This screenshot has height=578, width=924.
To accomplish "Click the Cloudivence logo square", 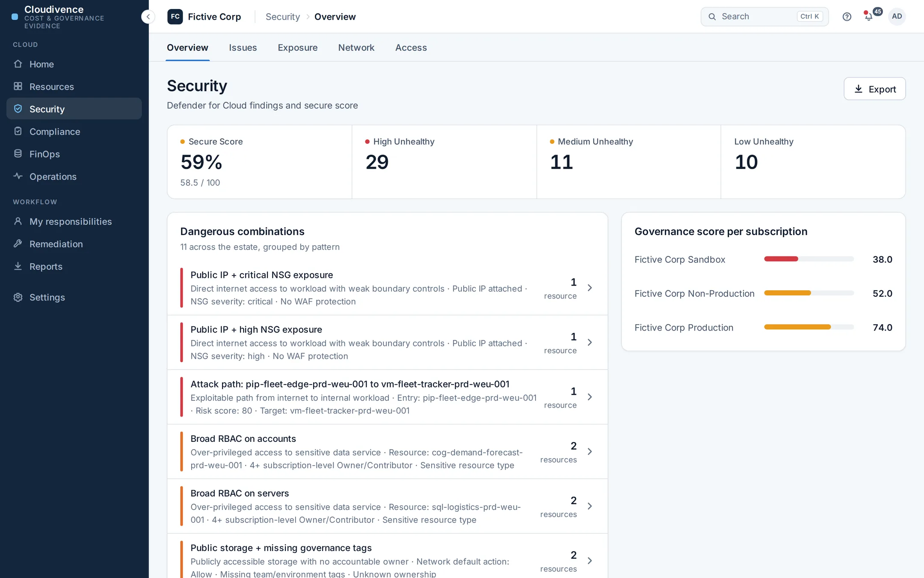I will [15, 17].
